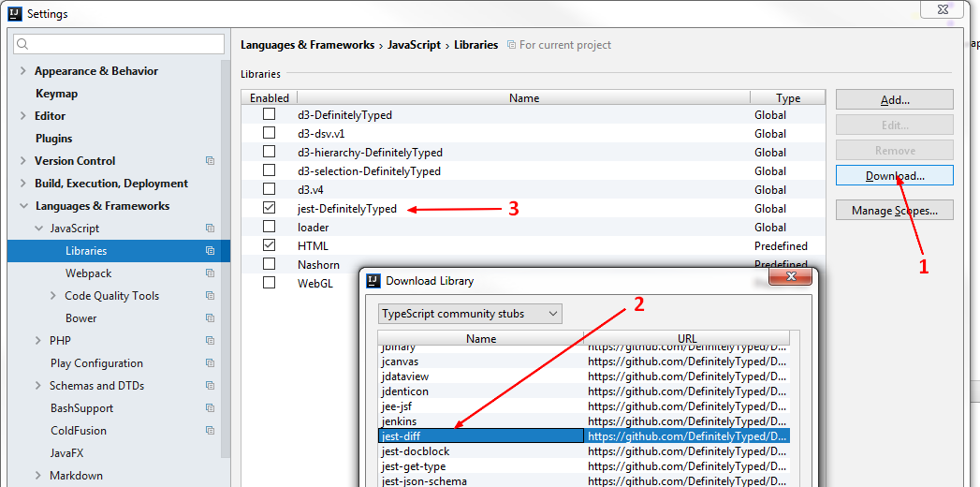980x487 pixels.
Task: Collapse the Languages & Frameworks tree node
Action: point(23,206)
